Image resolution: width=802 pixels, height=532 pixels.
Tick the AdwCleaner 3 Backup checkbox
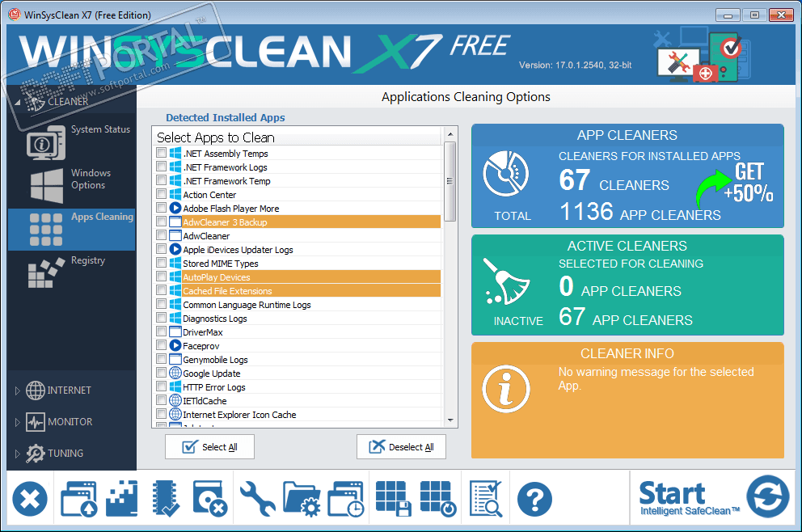tap(161, 222)
